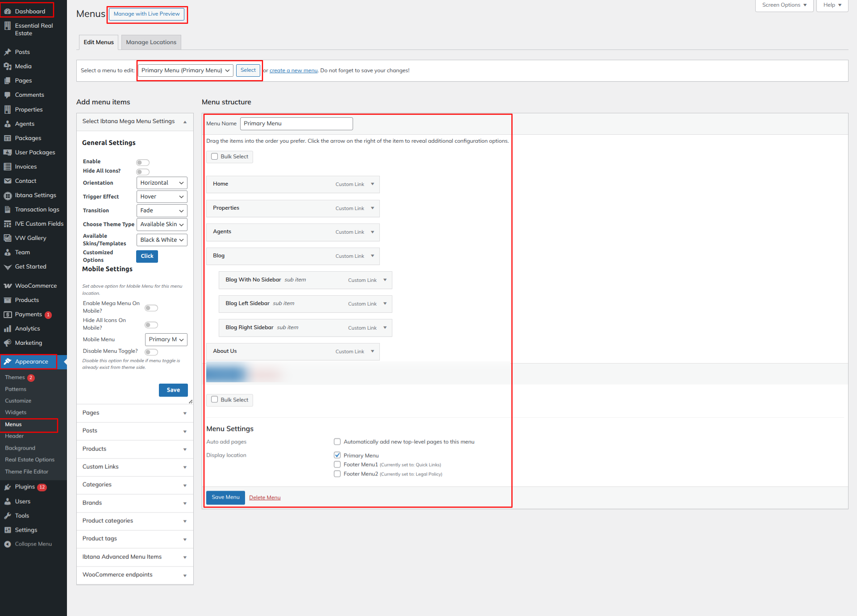This screenshot has width=857, height=616.
Task: Open the Widgets submenu item
Action: point(16,413)
